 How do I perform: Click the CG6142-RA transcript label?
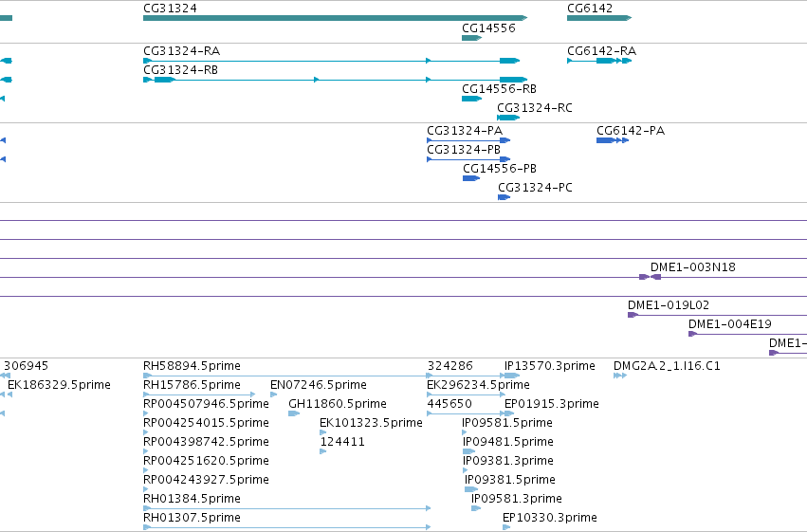(601, 51)
